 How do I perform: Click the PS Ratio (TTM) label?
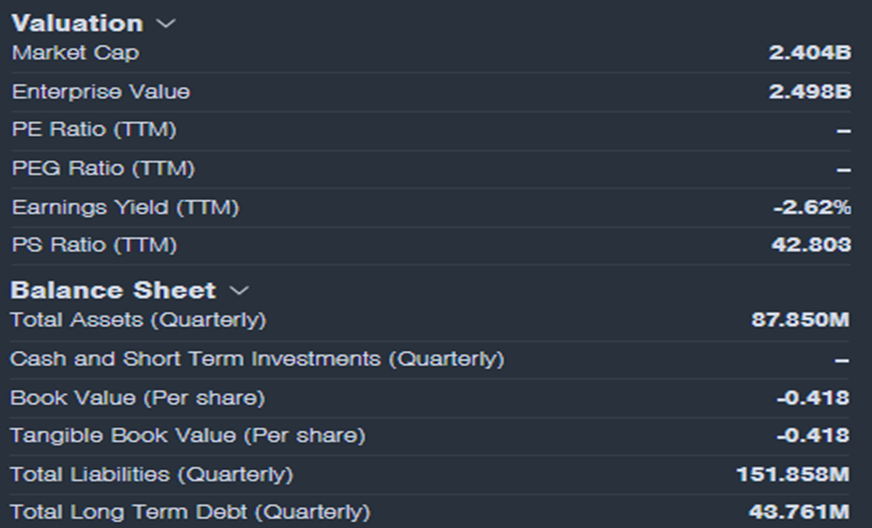pos(94,245)
